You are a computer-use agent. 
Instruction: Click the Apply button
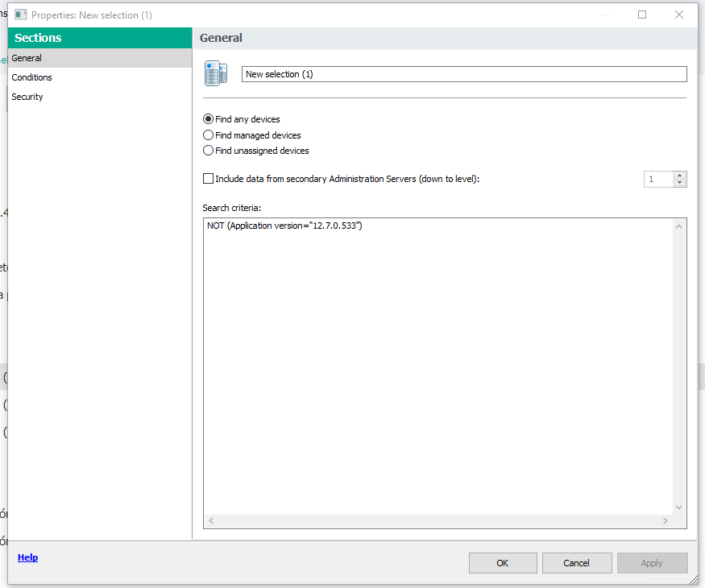pyautogui.click(x=652, y=563)
